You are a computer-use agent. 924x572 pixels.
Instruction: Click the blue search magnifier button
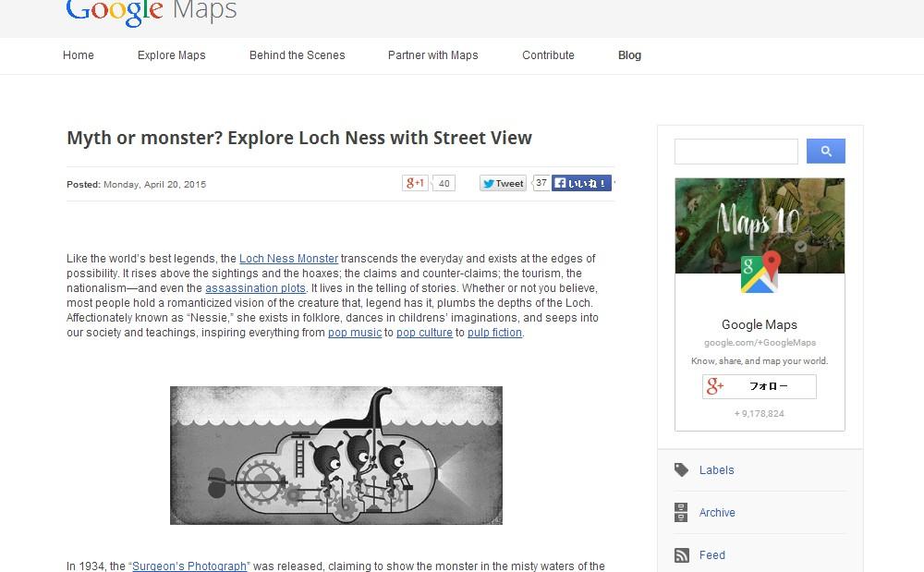click(x=825, y=152)
